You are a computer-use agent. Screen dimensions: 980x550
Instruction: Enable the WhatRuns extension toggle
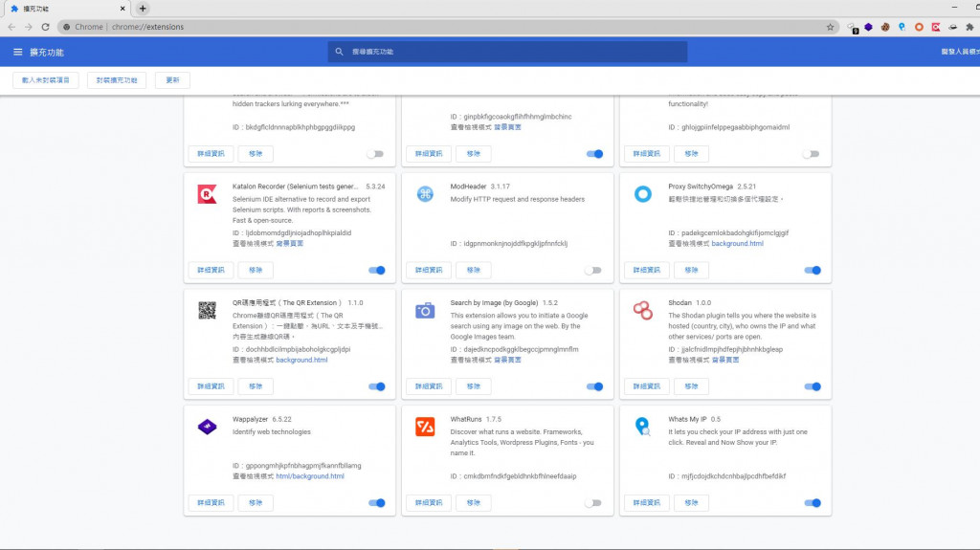pos(593,502)
